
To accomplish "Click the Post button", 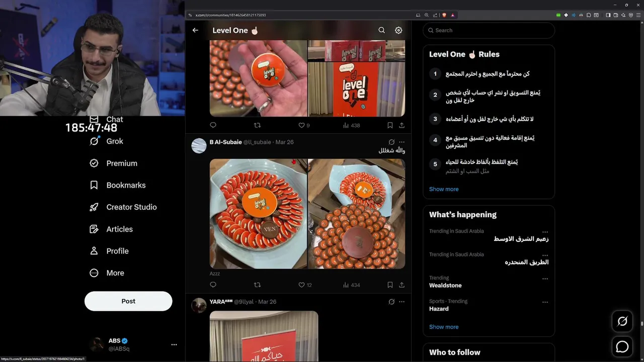I will 128,301.
